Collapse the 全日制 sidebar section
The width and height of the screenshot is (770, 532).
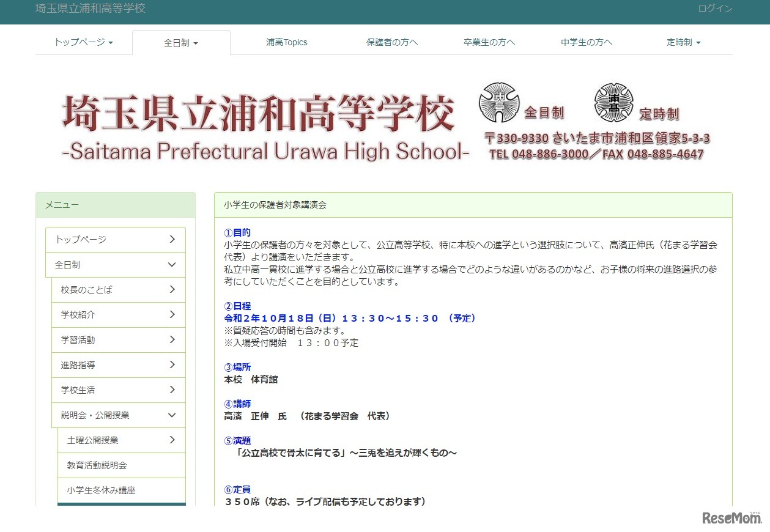pos(115,264)
